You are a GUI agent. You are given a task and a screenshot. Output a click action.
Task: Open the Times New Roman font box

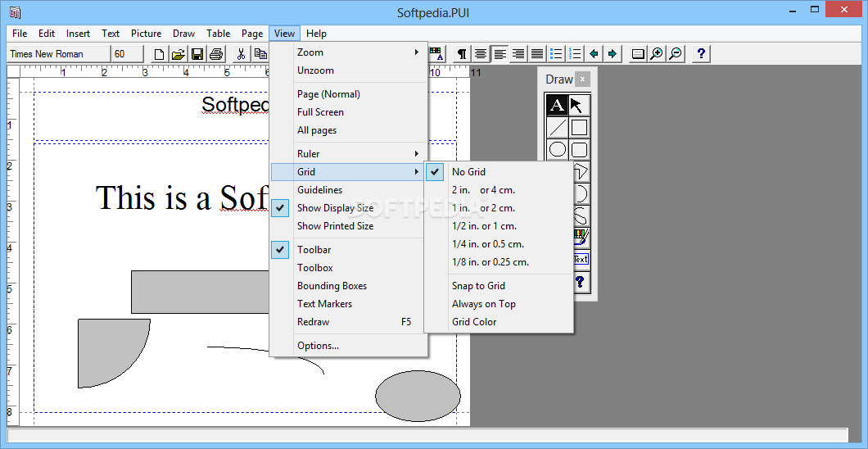59,54
